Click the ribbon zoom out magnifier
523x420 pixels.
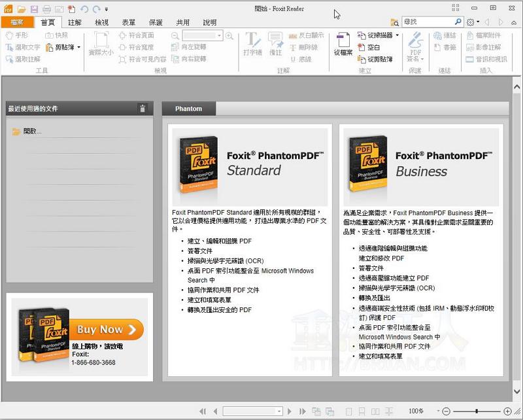175,35
